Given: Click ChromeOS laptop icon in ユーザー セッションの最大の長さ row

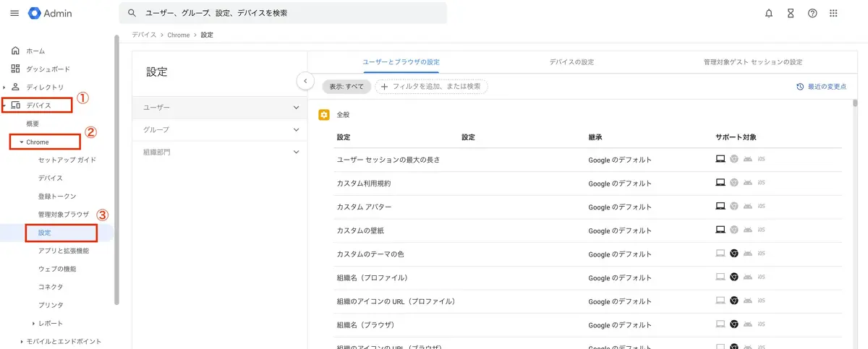Looking at the screenshot, I should (x=720, y=160).
